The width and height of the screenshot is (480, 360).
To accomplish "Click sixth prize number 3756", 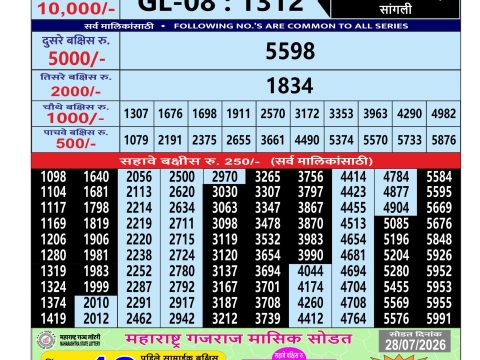I will [x=310, y=177].
